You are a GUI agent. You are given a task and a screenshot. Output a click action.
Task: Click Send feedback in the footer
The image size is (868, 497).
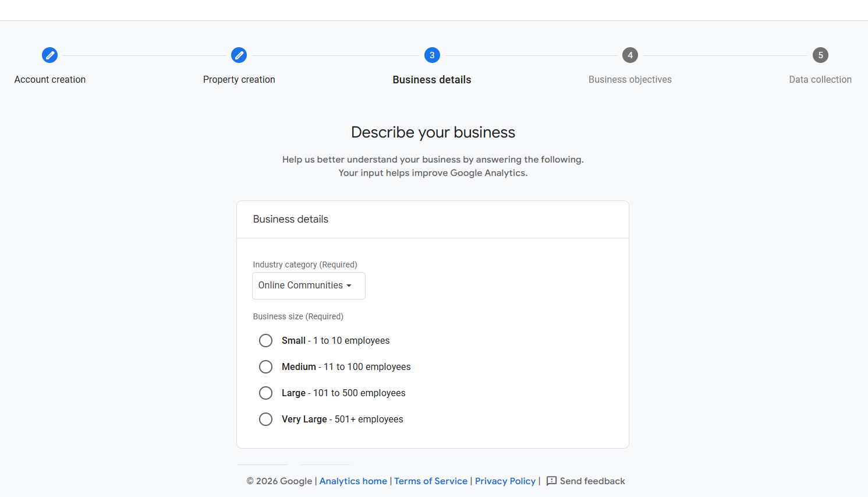(592, 481)
